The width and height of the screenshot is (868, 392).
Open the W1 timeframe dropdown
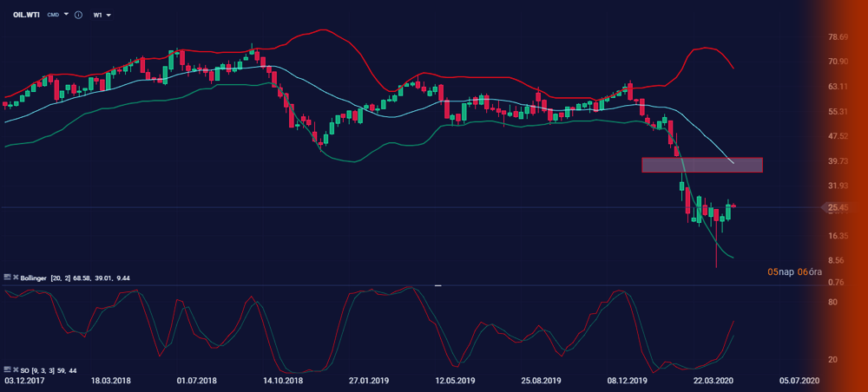pos(102,15)
